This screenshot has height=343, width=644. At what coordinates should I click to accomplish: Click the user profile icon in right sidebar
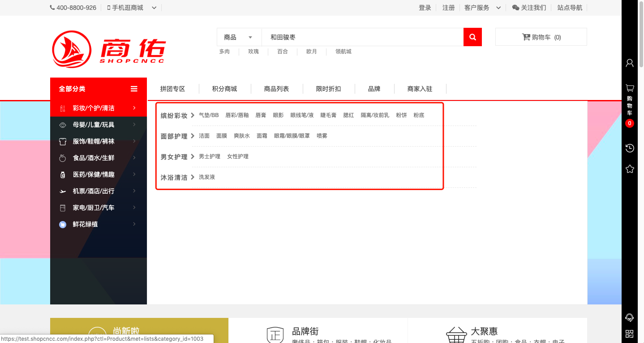tap(630, 63)
